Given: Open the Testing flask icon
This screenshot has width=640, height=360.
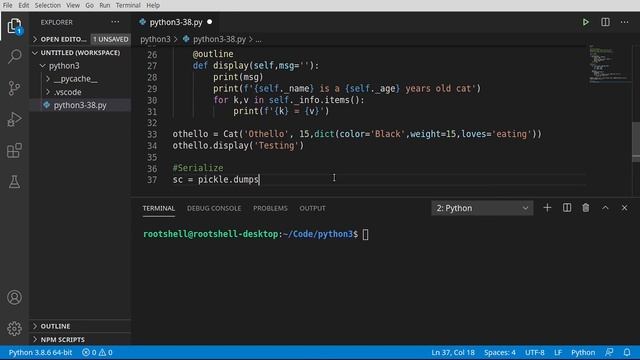Looking at the screenshot, I should (14, 182).
